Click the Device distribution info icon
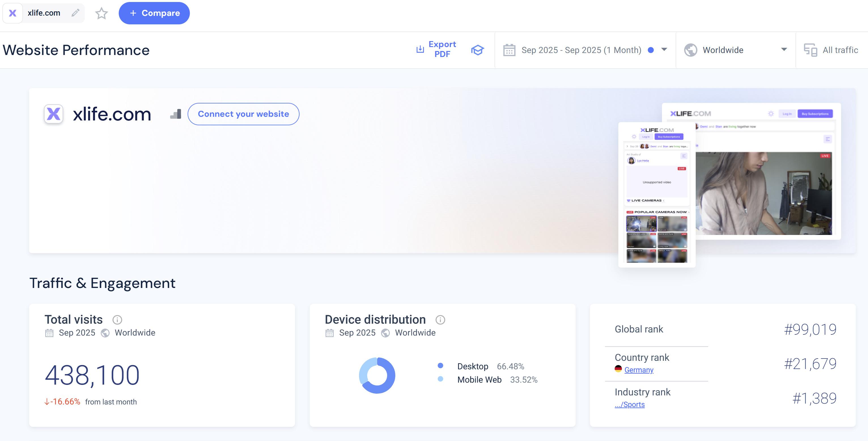 (440, 319)
